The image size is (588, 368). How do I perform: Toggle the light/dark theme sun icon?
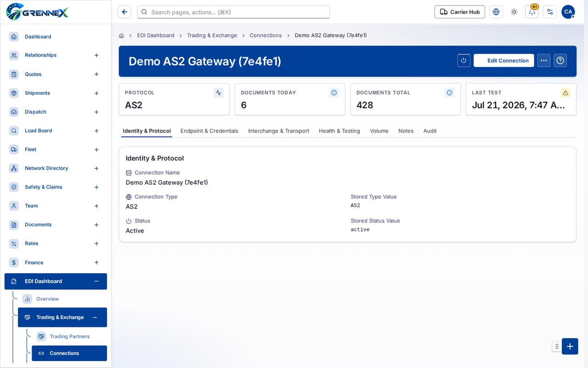point(514,12)
